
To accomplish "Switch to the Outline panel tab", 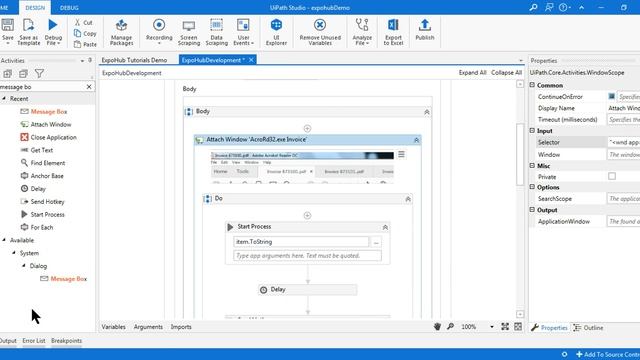I will pos(588,328).
